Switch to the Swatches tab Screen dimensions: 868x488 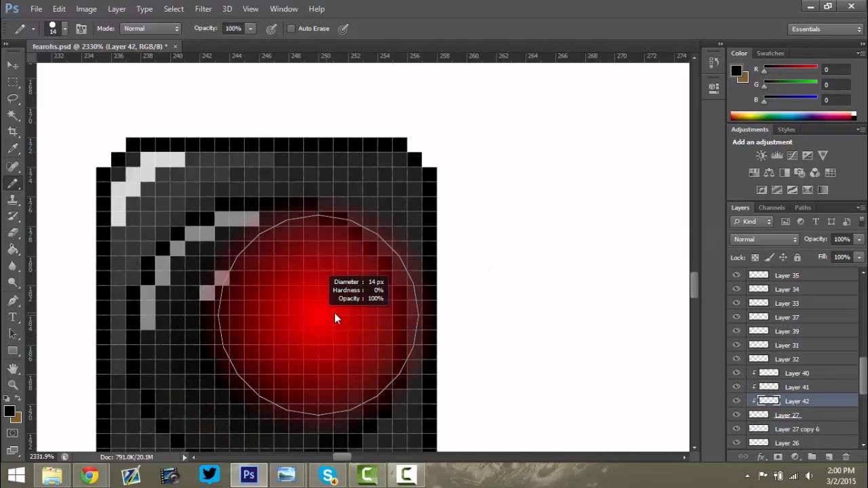770,53
